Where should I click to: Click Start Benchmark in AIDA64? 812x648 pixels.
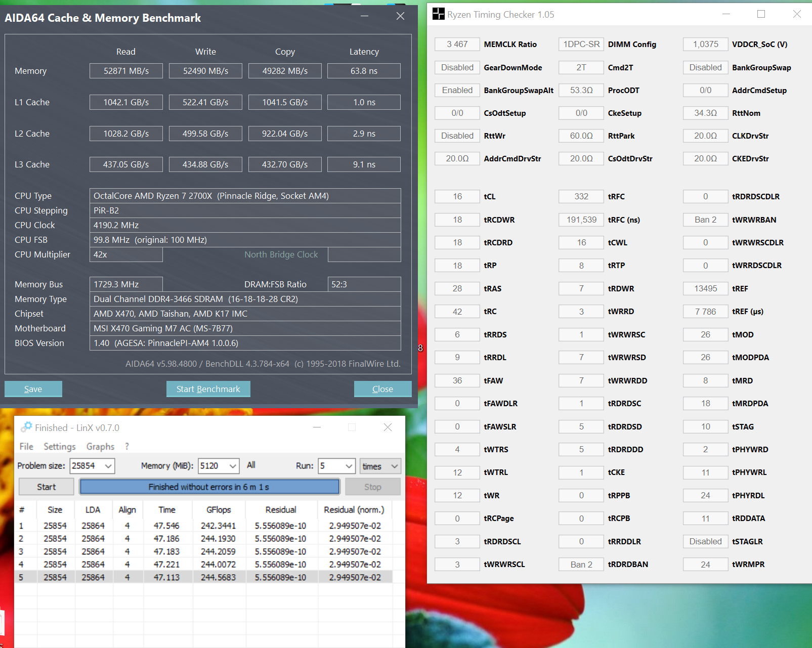point(208,389)
